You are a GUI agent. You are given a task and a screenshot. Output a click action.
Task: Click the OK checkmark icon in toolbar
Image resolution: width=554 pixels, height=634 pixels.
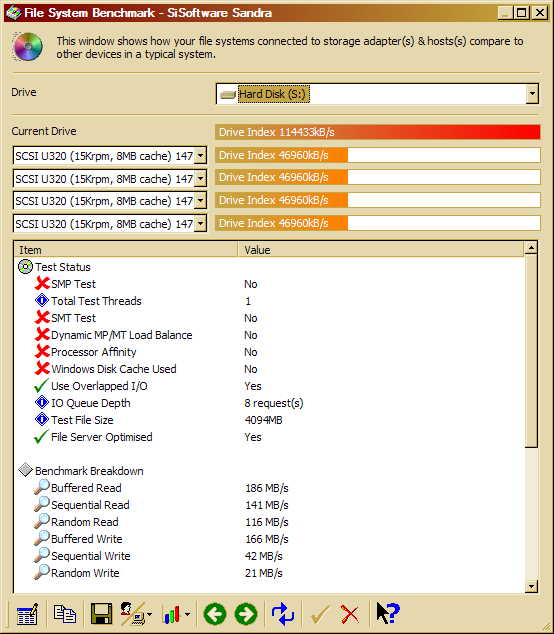point(320,614)
